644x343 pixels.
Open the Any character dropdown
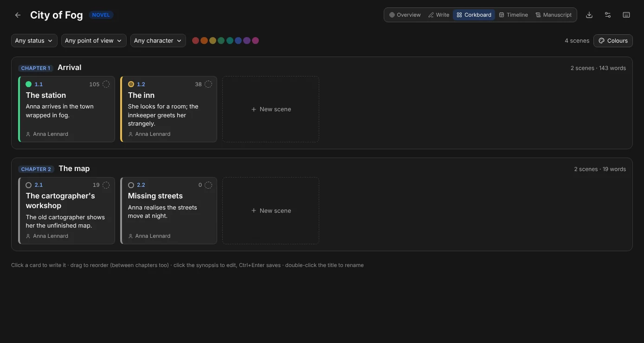[158, 41]
